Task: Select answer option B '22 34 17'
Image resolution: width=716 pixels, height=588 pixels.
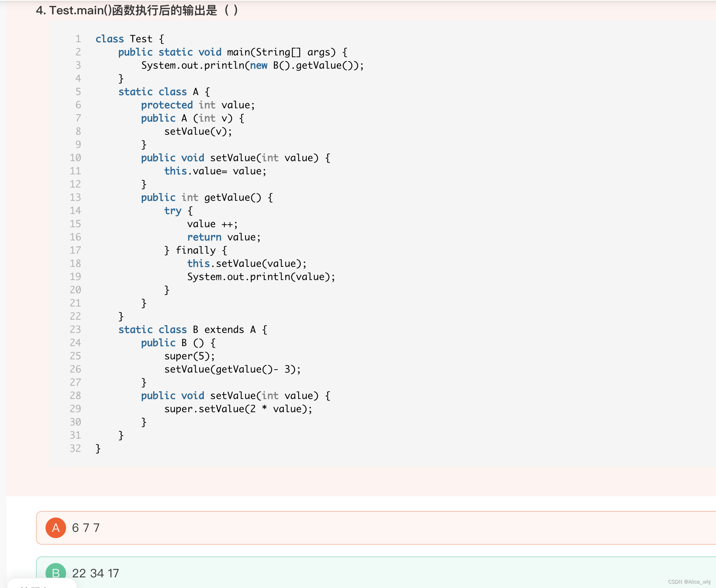Action: point(376,572)
